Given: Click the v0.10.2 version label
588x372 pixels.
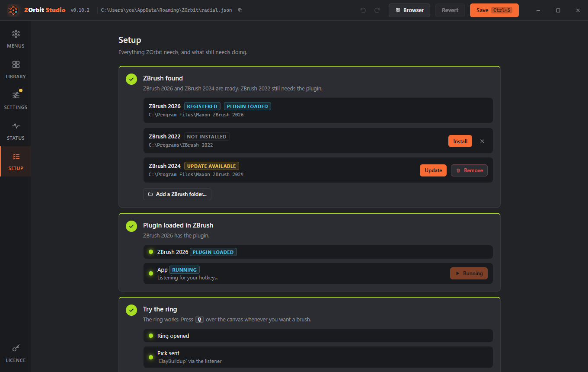Looking at the screenshot, I should click(80, 10).
